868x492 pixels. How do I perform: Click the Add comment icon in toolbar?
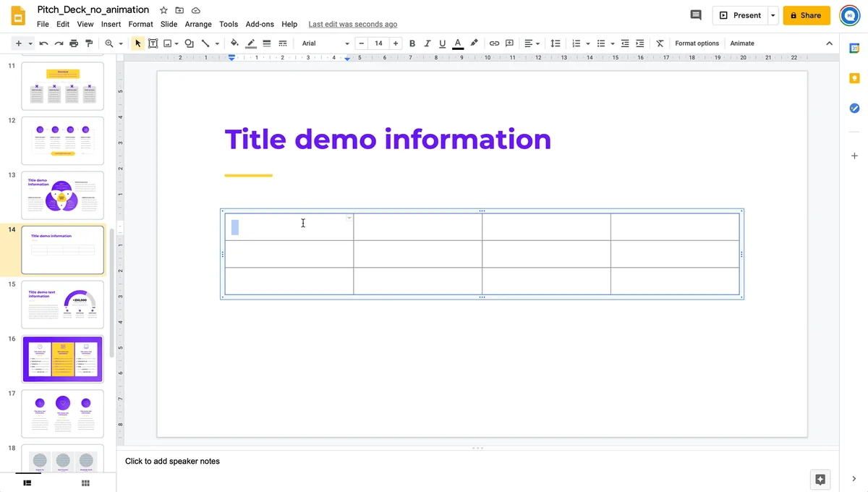point(509,43)
